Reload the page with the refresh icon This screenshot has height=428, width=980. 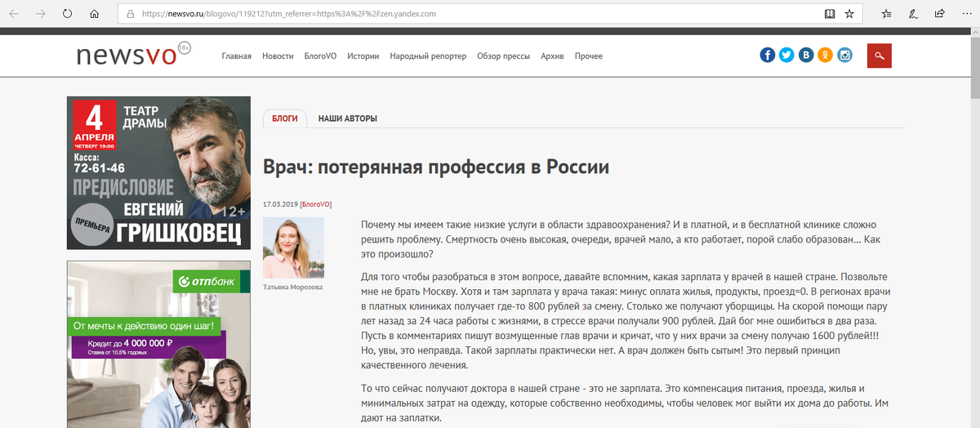67,14
